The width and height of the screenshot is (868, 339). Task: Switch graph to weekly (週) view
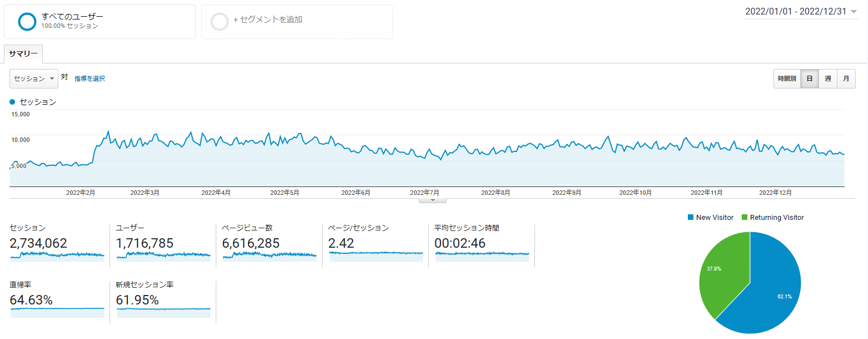tap(828, 79)
